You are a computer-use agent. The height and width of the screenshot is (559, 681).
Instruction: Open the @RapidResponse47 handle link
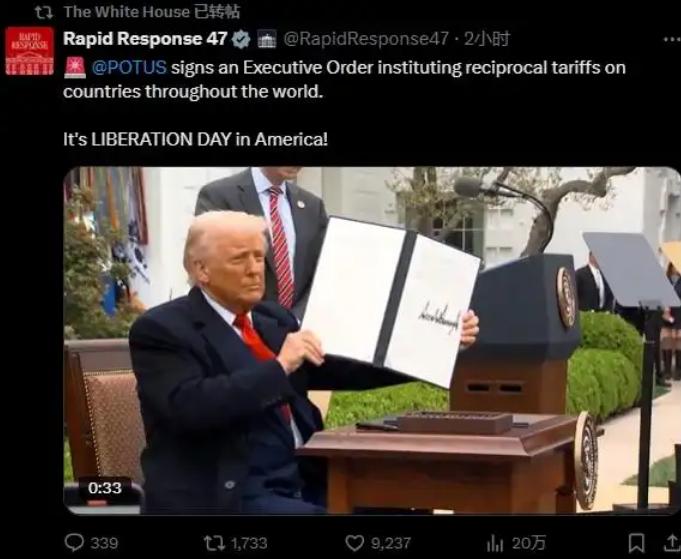[366, 39]
